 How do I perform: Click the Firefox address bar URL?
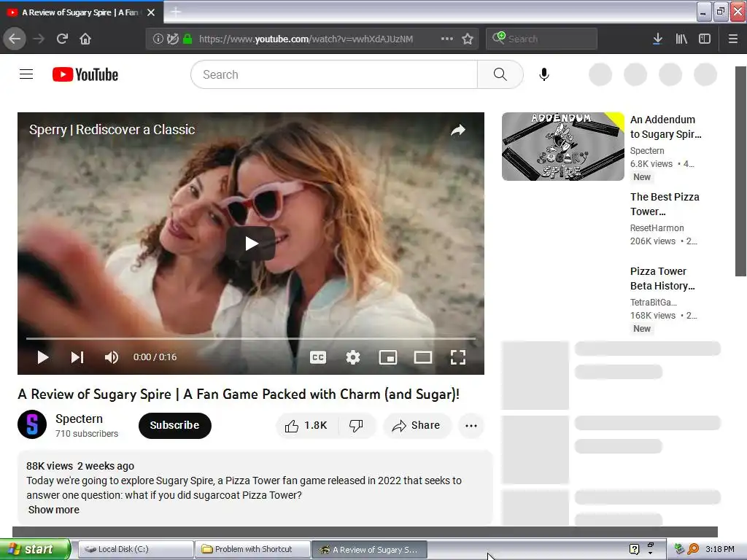tap(306, 39)
